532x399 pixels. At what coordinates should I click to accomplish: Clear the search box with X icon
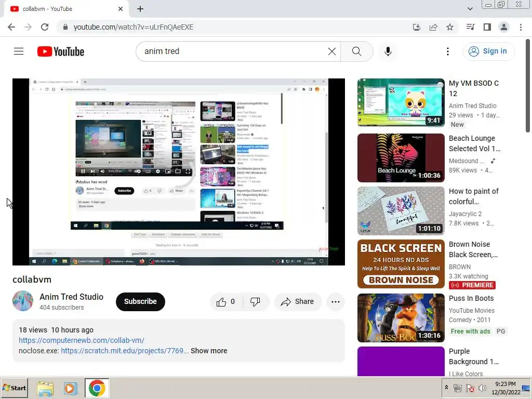[332, 51]
